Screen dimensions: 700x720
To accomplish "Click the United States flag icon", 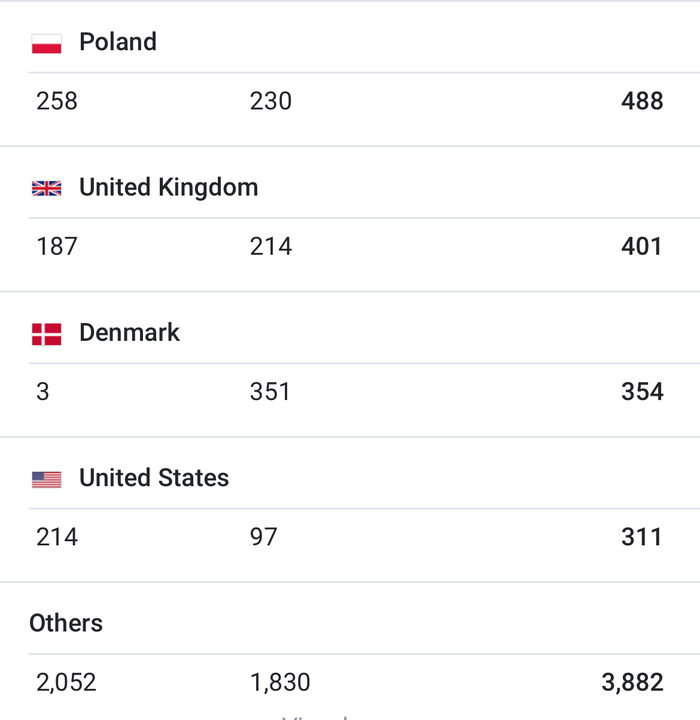I will tap(47, 479).
